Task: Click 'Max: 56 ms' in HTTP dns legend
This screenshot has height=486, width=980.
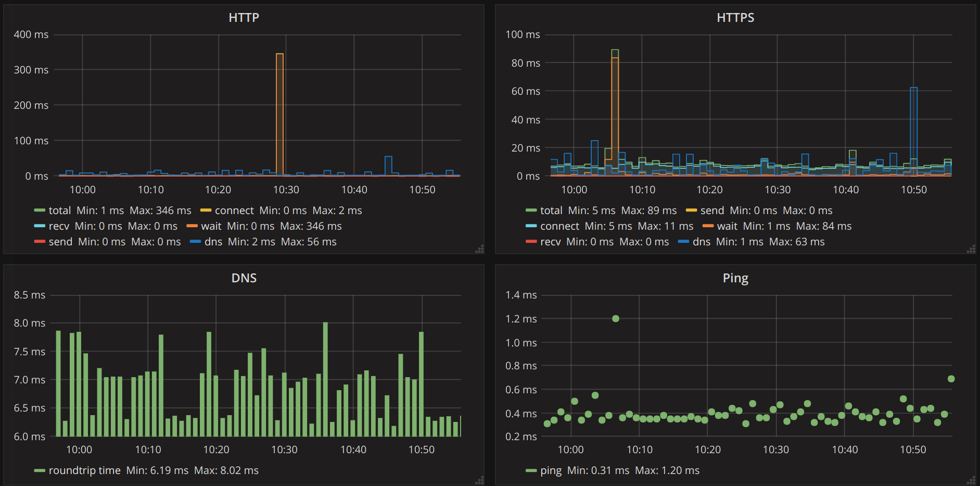Action: pos(309,242)
